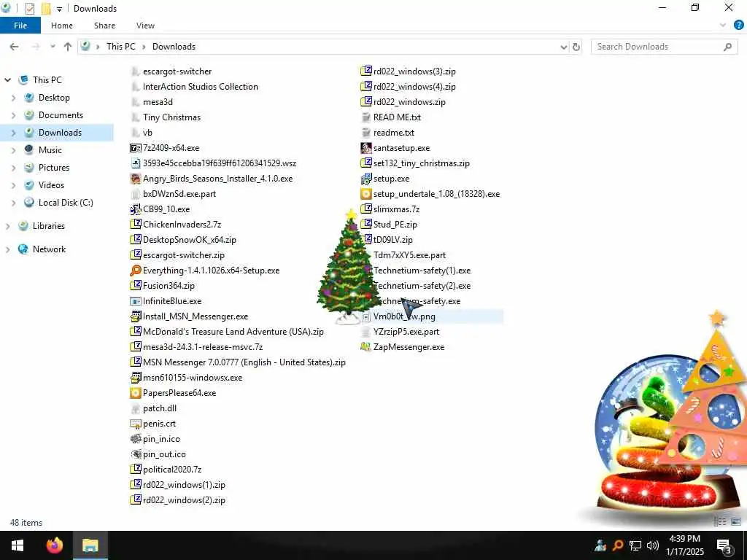Click Downloads in the address breadcrumb
The image size is (747, 560).
(x=174, y=47)
